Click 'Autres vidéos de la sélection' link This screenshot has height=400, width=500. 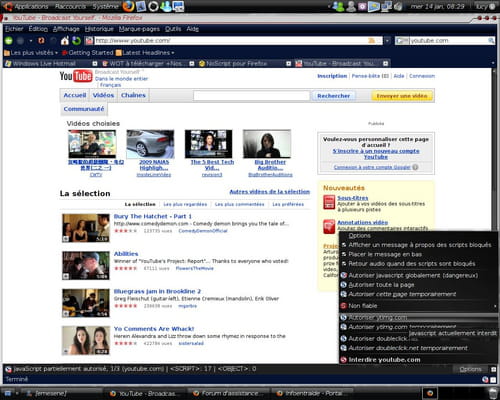point(270,192)
